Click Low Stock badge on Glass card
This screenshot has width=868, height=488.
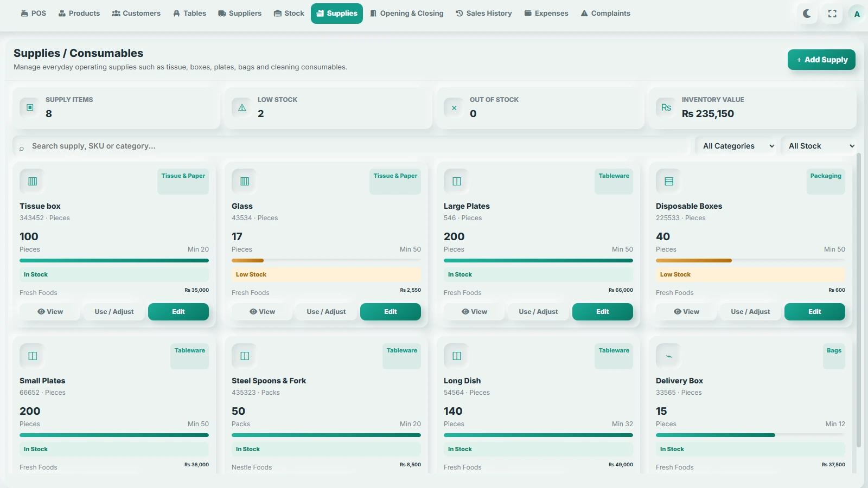coord(326,274)
